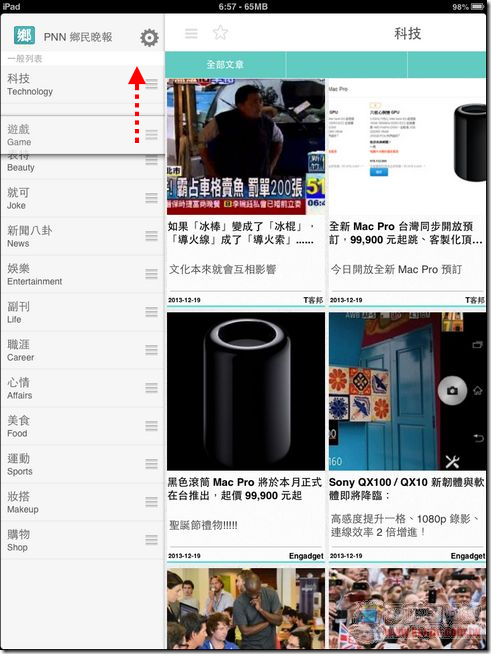Tap the 科技 page title
This screenshot has width=491, height=654.
[408, 33]
